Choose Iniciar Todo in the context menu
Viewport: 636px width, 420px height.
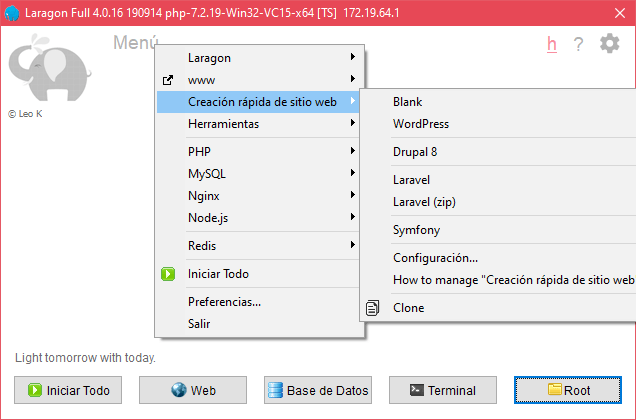click(x=258, y=274)
